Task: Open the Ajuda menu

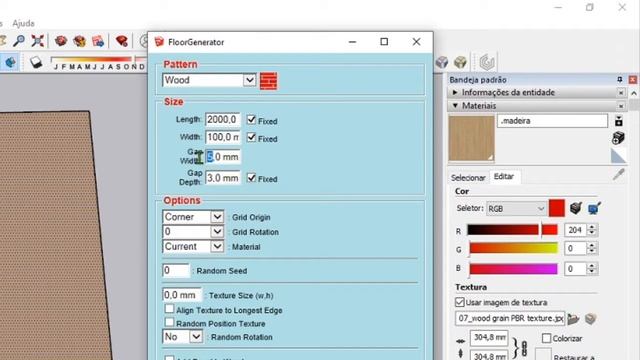Action: pos(23,23)
